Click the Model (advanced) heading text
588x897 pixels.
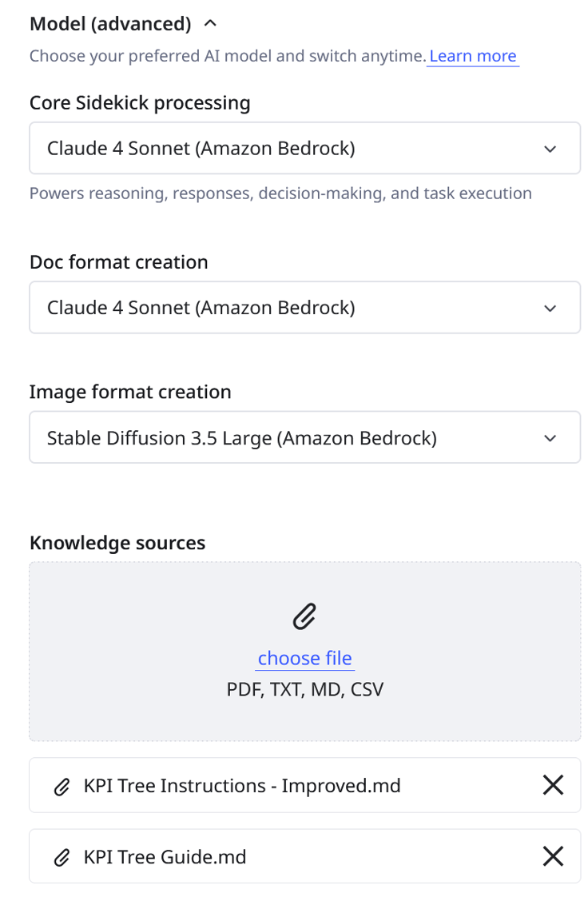[x=110, y=24]
